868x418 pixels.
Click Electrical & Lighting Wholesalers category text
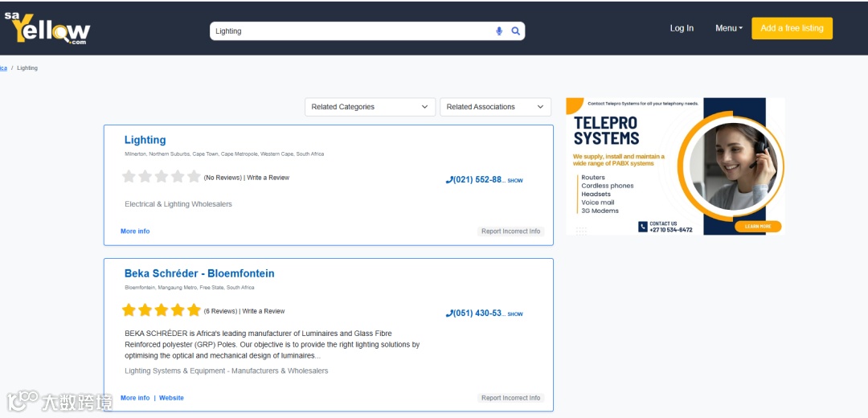click(178, 204)
